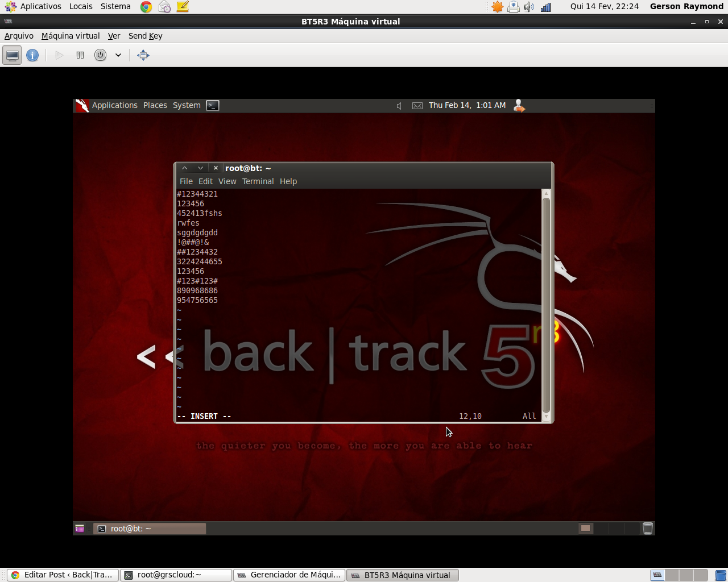Switch to Editar Post Chrome window

(x=63, y=575)
